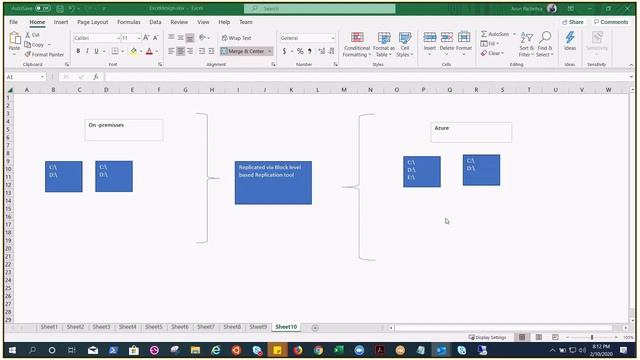
Task: Click Insert cells icon
Action: click(x=429, y=38)
